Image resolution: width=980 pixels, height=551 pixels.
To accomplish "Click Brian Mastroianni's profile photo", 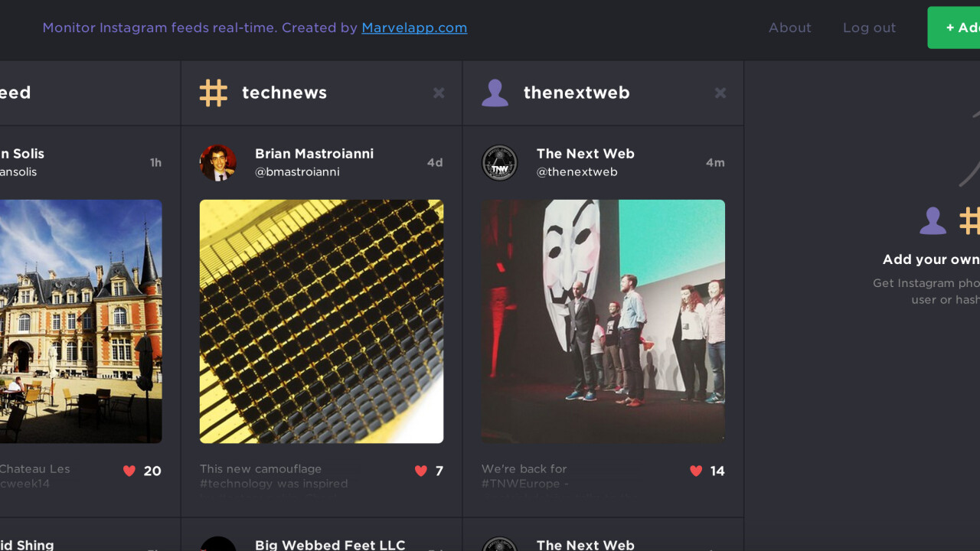I will point(218,162).
